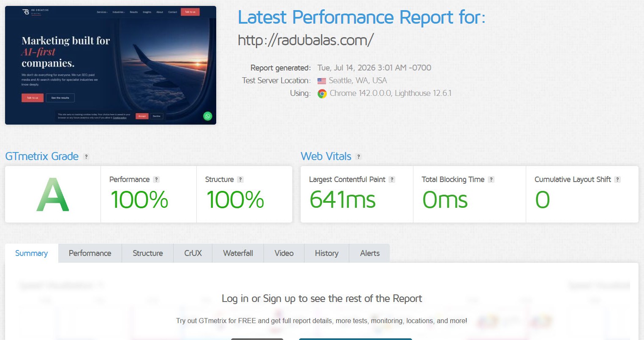View the History tab

327,253
